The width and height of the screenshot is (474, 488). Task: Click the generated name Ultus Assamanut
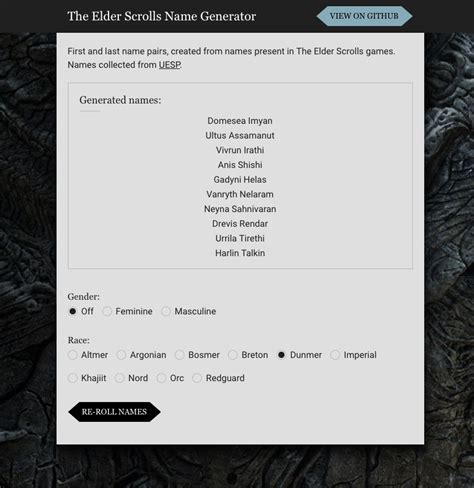point(240,135)
